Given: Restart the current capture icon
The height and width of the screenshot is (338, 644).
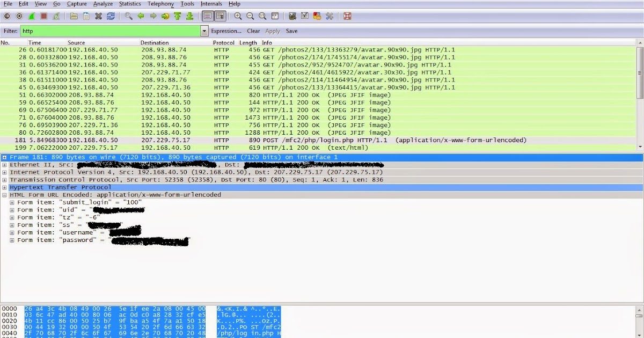Looking at the screenshot, I should point(56,16).
